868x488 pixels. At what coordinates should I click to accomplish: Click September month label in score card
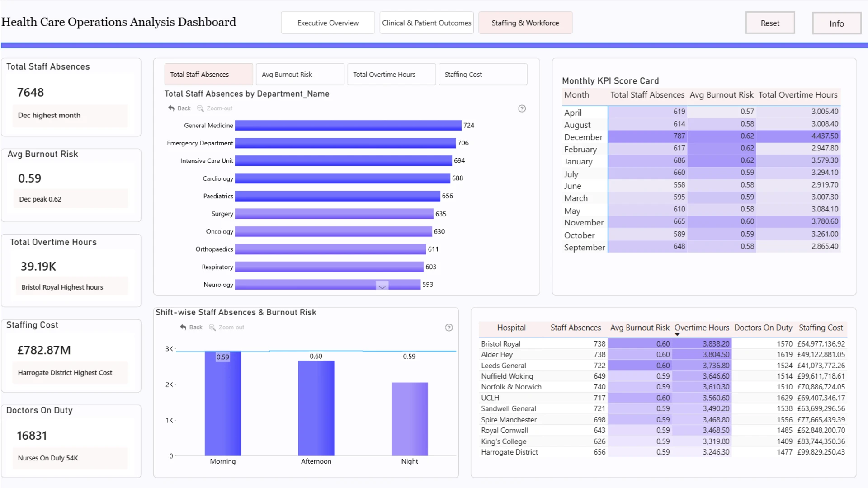click(584, 247)
